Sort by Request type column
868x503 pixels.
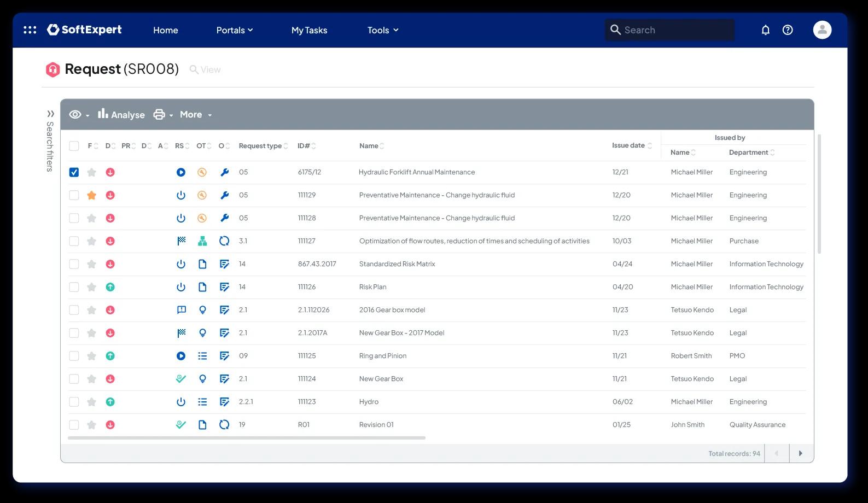pos(263,146)
